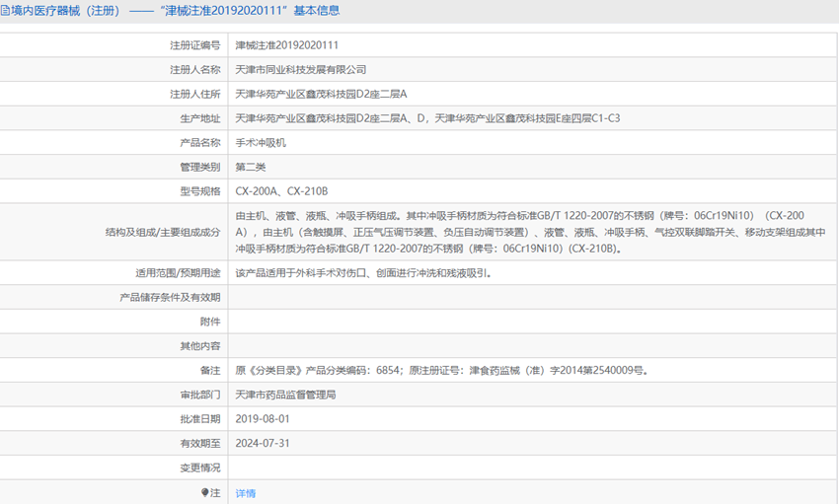
Task: Click registrant name 天津市同业科技发展有限公司
Action: tap(301, 70)
